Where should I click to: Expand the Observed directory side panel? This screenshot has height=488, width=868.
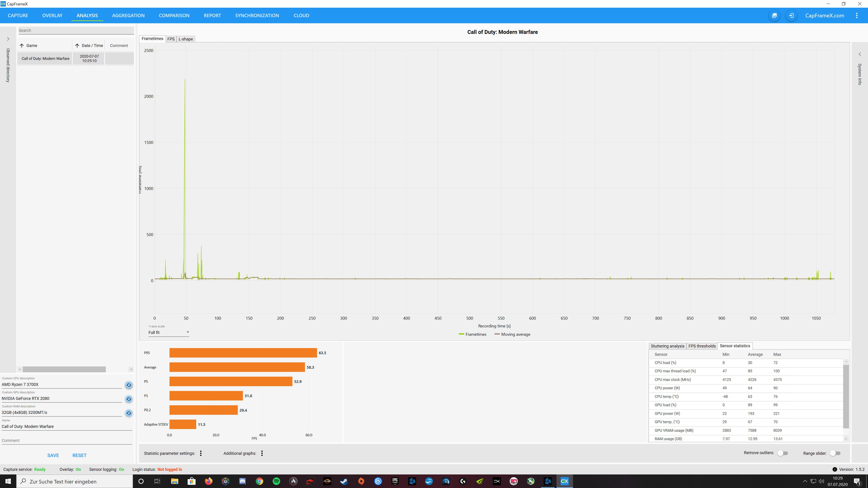click(x=8, y=39)
